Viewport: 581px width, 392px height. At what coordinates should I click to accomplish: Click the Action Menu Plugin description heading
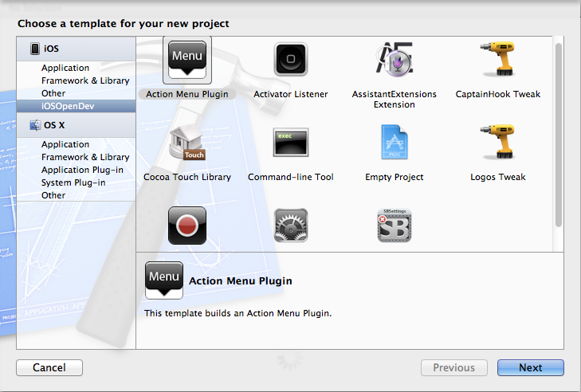[x=241, y=280]
